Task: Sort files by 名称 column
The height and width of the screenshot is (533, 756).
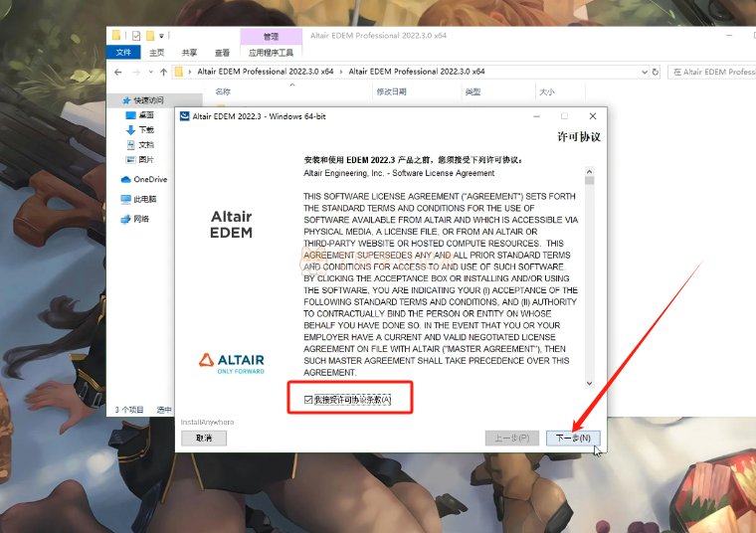Action: (x=223, y=91)
